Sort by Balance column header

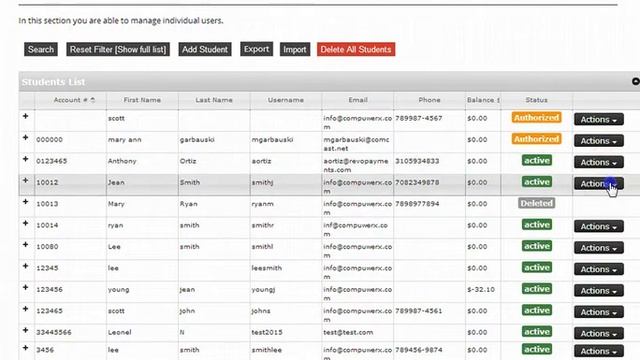(483, 100)
